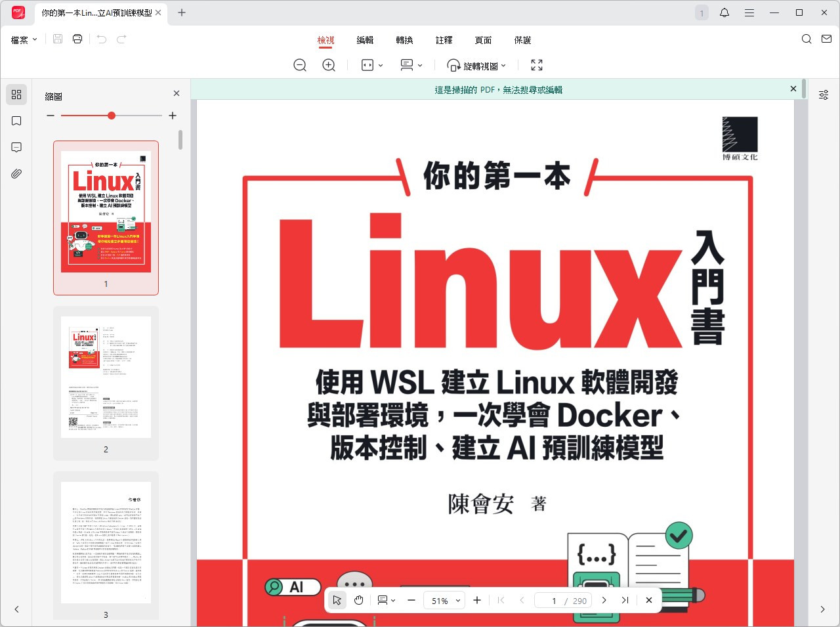Select the arrow cursor tool
This screenshot has height=627, width=840.
(337, 600)
